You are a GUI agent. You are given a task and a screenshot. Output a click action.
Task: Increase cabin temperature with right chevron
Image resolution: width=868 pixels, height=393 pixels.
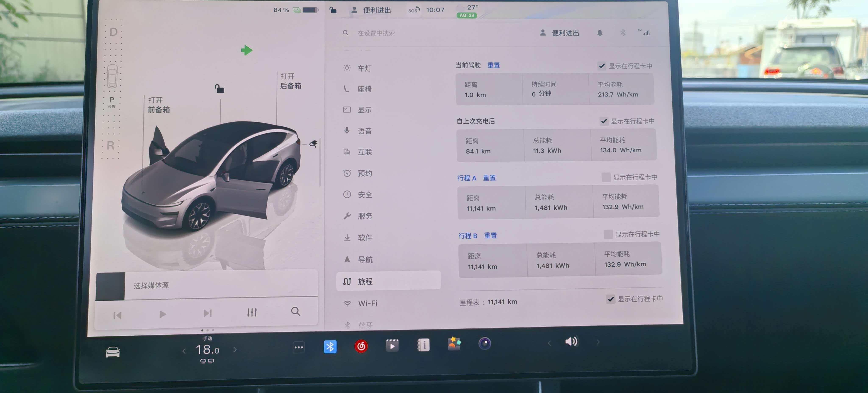pyautogui.click(x=235, y=350)
